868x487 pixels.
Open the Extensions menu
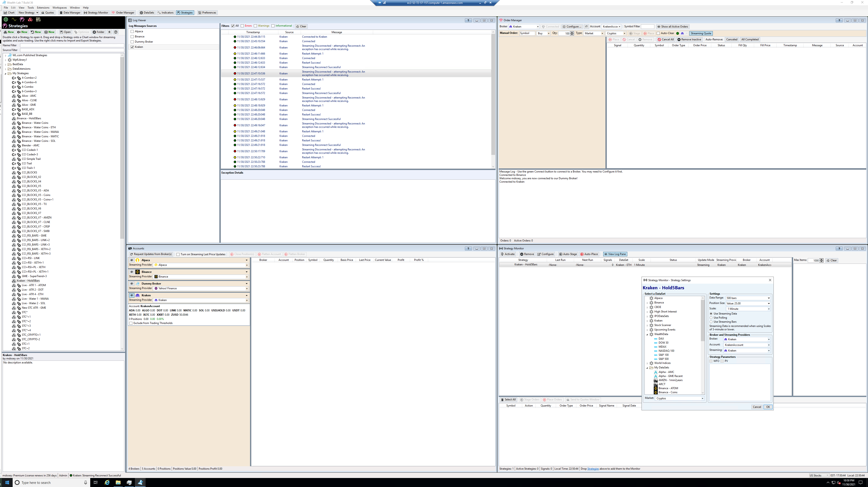(43, 7)
